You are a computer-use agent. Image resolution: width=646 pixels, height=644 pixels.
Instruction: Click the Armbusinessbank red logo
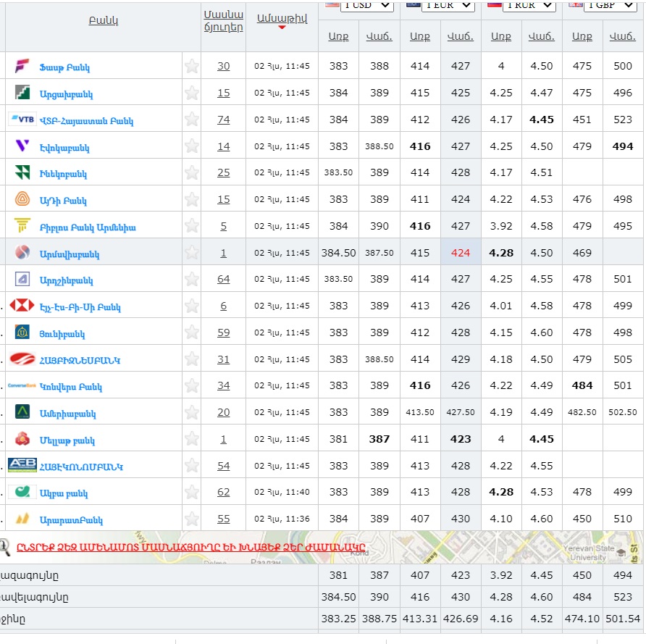22,359
